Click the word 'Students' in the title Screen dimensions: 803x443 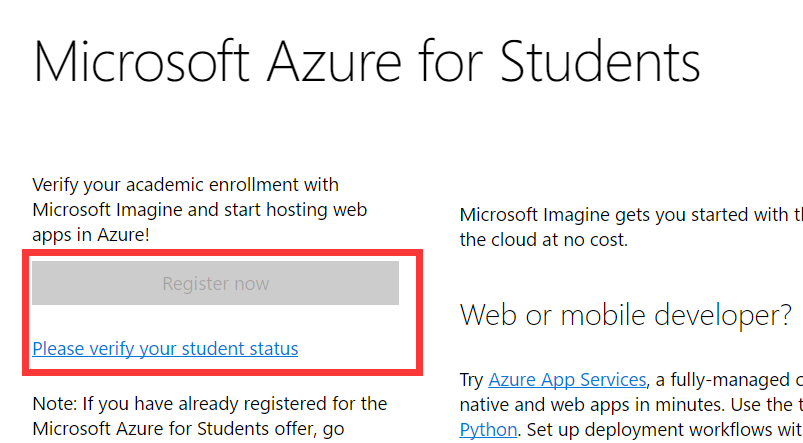598,62
